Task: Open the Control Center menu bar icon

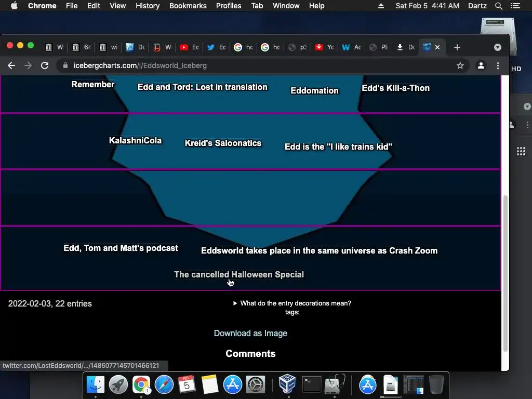Action: point(515,6)
